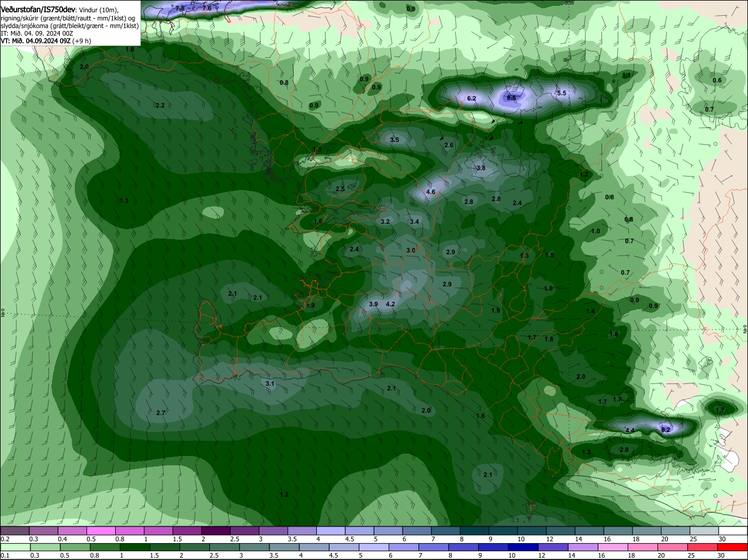
Task: Click the red 30 mm rain legend swatch
Action: click(733, 547)
